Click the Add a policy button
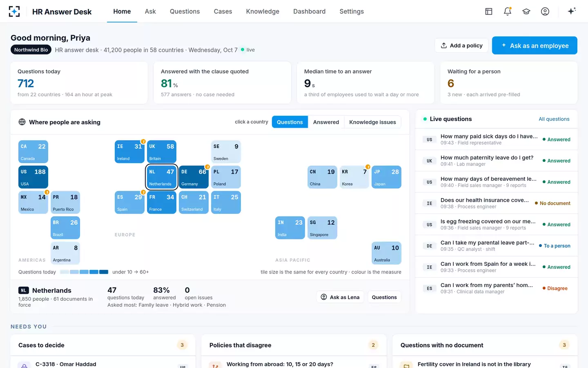 (462, 45)
